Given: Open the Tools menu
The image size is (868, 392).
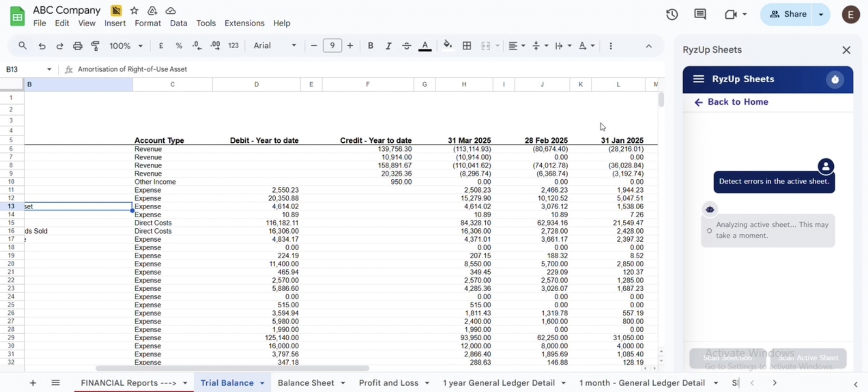Looking at the screenshot, I should point(206,23).
